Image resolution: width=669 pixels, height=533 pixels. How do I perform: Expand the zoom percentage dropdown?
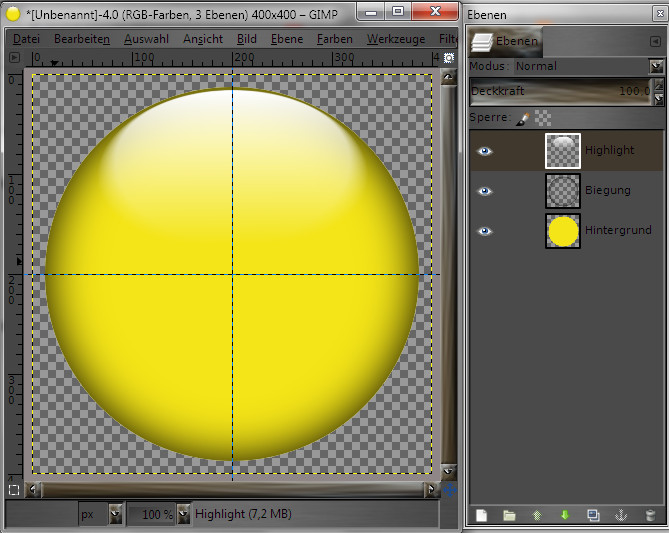tap(184, 514)
